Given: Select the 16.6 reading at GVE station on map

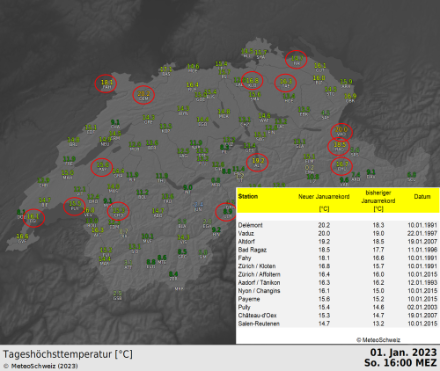Looking at the screenshot, I should coord(22,236).
